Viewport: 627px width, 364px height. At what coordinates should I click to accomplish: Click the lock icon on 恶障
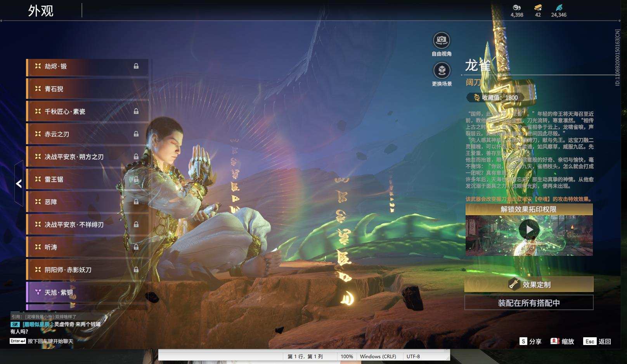point(136,202)
